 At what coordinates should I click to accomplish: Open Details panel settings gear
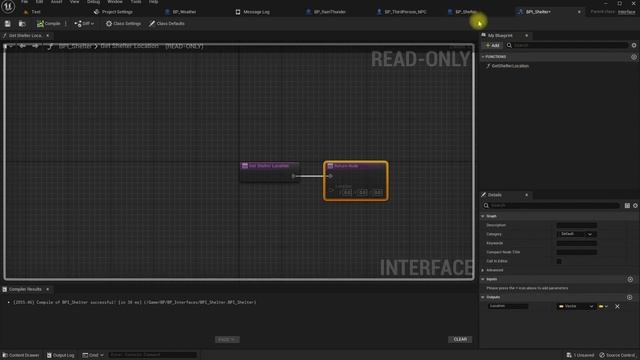tap(636, 206)
